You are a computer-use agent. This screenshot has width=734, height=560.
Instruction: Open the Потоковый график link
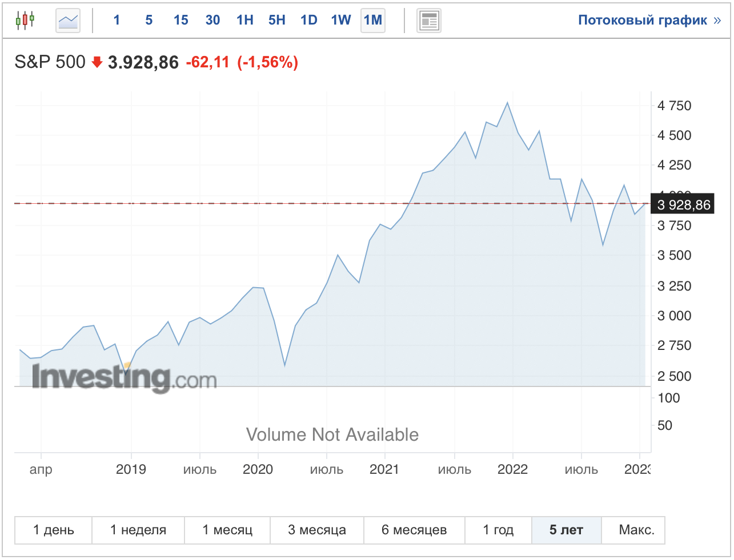649,21
